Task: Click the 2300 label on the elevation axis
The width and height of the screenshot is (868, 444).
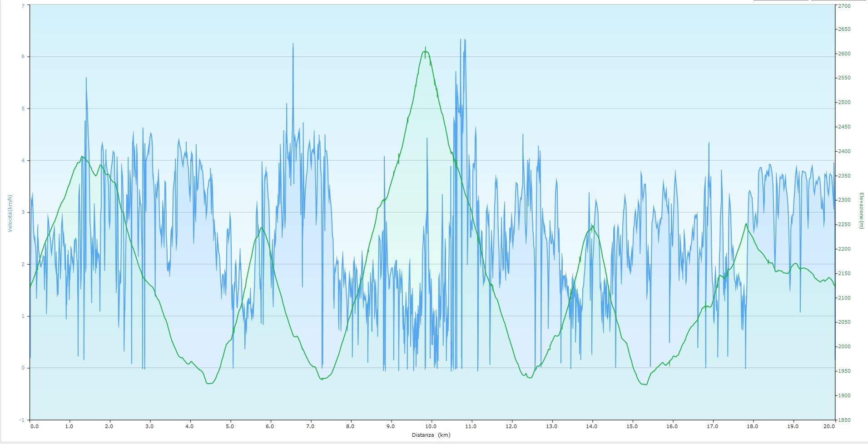Action: [x=844, y=200]
